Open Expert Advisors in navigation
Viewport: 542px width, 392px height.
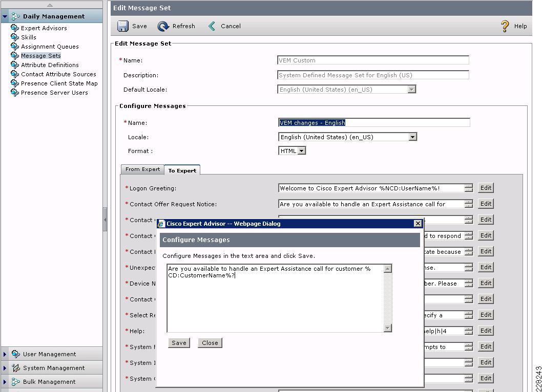tap(44, 28)
